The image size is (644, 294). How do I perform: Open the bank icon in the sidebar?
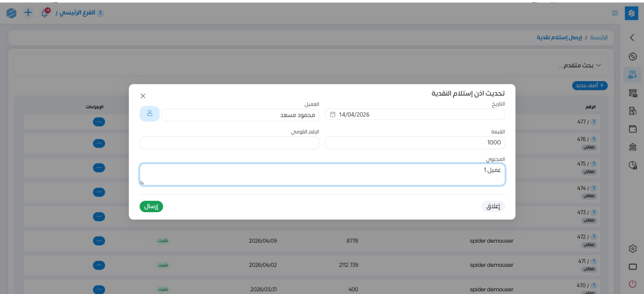point(632,147)
